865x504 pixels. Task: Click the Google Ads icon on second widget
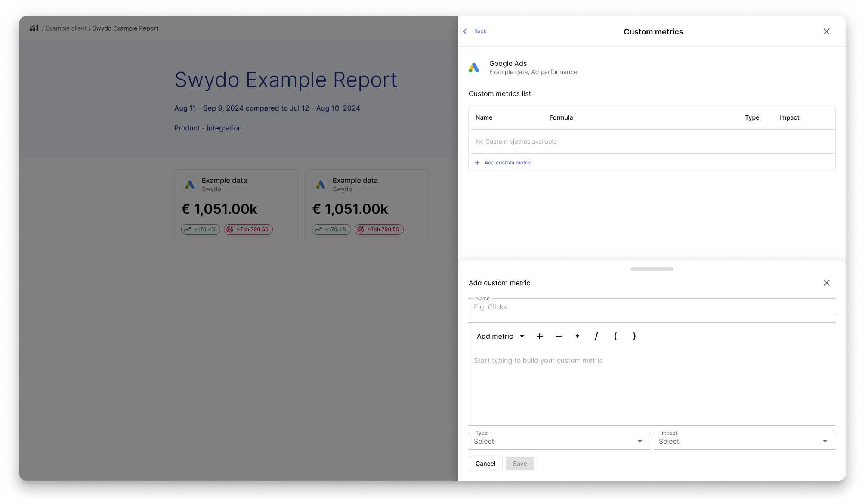[x=321, y=185]
